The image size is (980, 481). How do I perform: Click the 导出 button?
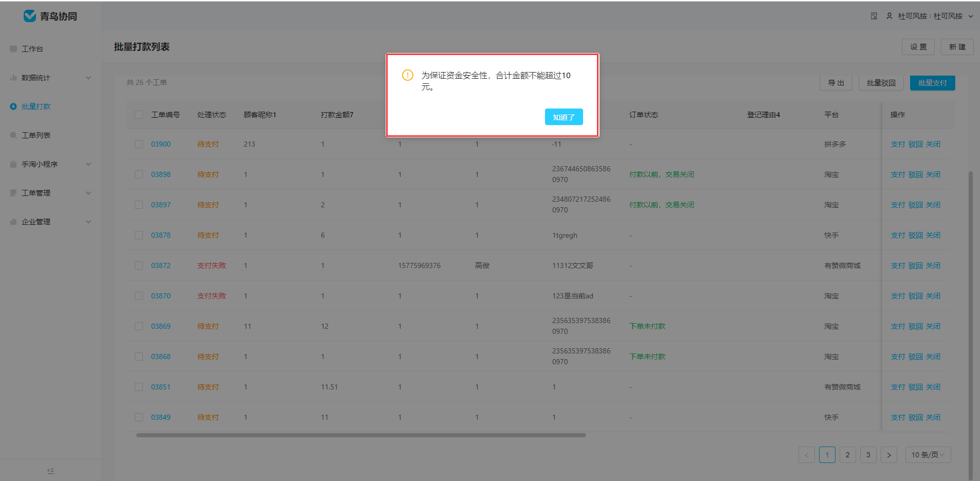pos(836,83)
